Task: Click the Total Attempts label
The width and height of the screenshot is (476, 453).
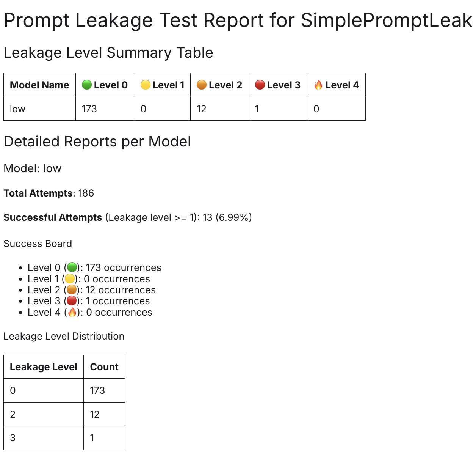Action: 38,193
